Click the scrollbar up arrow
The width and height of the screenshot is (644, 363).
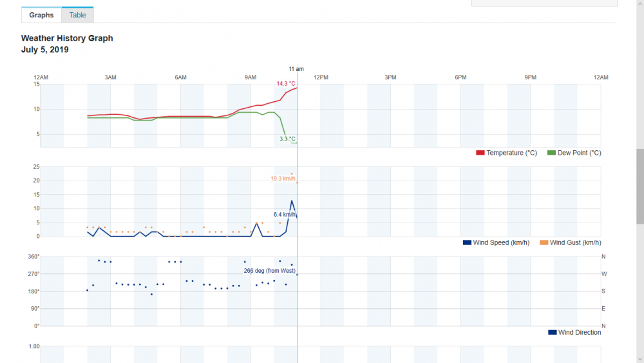click(640, 3)
